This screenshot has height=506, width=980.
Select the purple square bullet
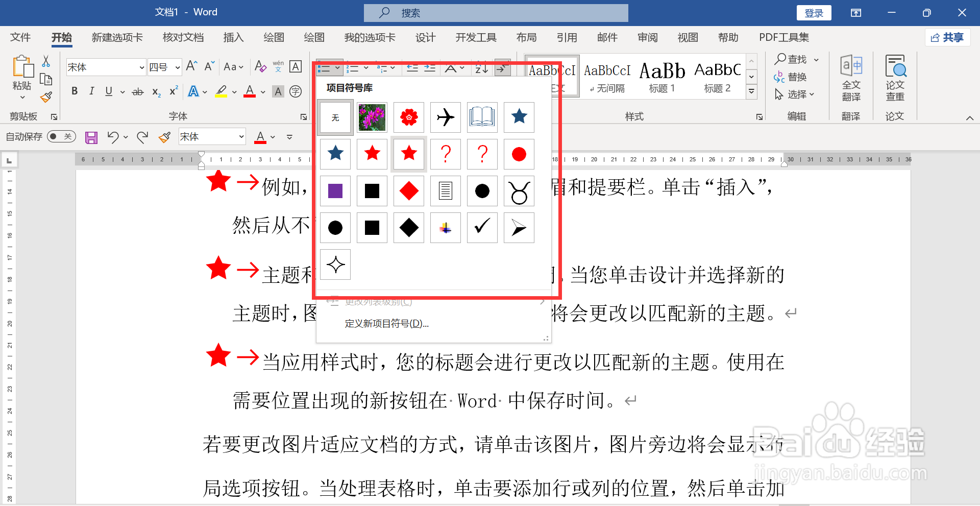point(335,191)
